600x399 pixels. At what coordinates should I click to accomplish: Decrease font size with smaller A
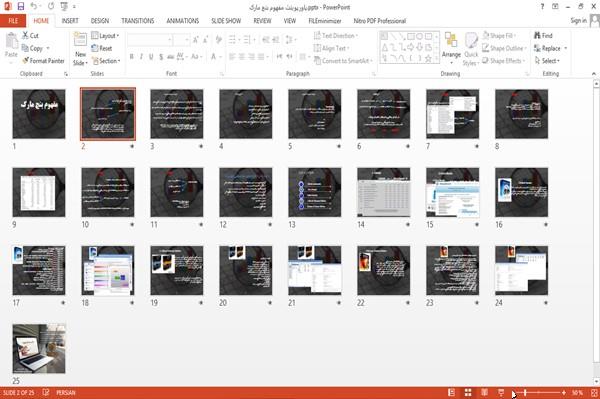click(x=205, y=40)
